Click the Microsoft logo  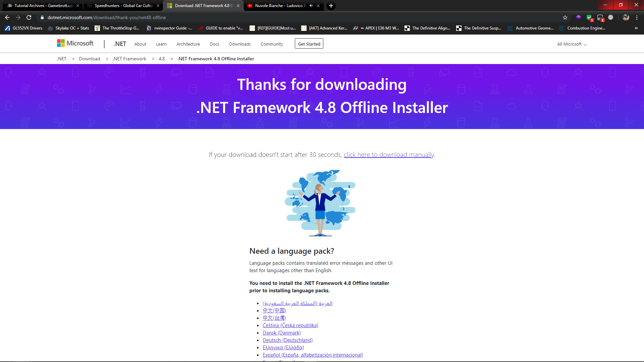(x=75, y=43)
